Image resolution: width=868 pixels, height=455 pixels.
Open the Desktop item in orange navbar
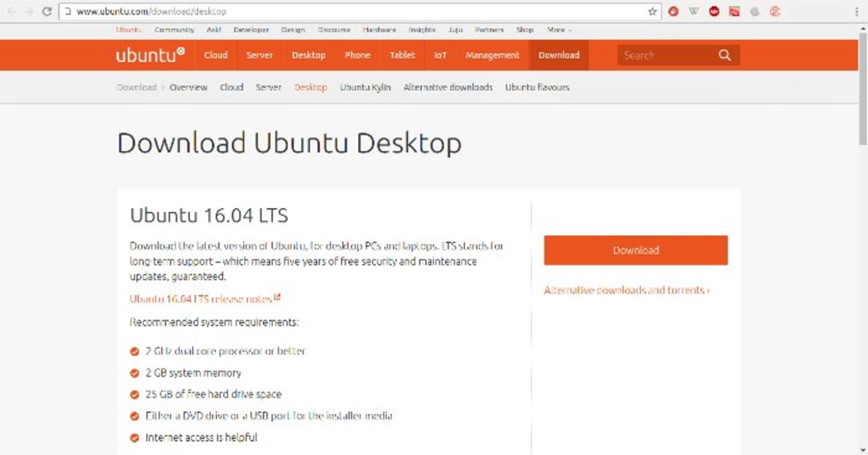click(x=308, y=55)
